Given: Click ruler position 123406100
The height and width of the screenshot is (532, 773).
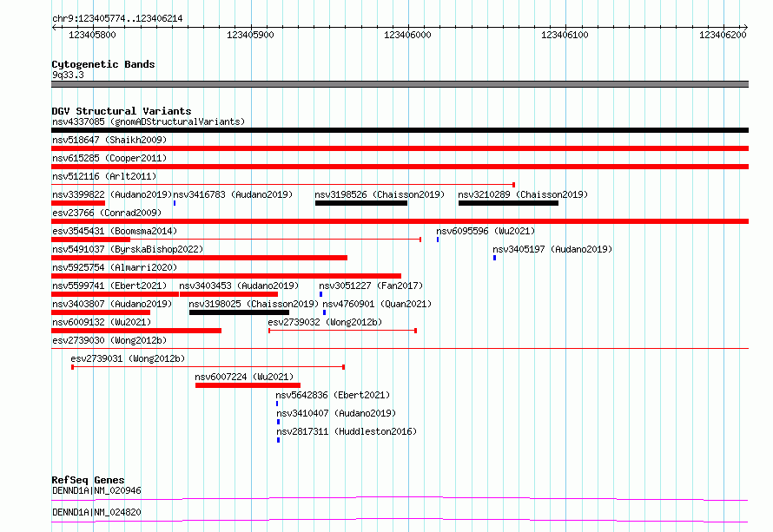Looking at the screenshot, I should point(565,35).
